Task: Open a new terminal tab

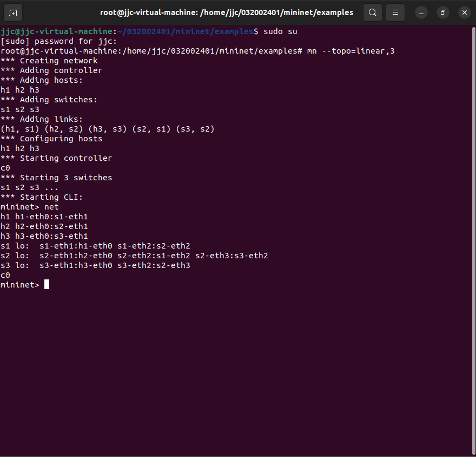Action: pos(13,12)
